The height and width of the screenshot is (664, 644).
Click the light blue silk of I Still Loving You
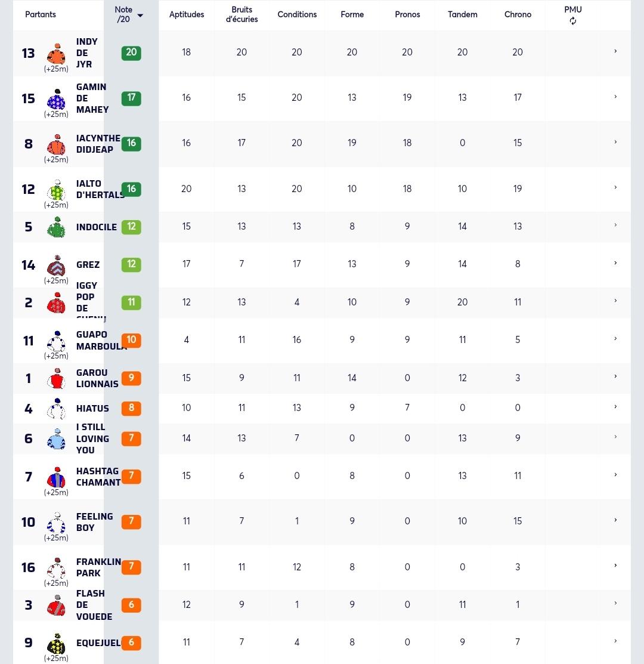point(56,438)
